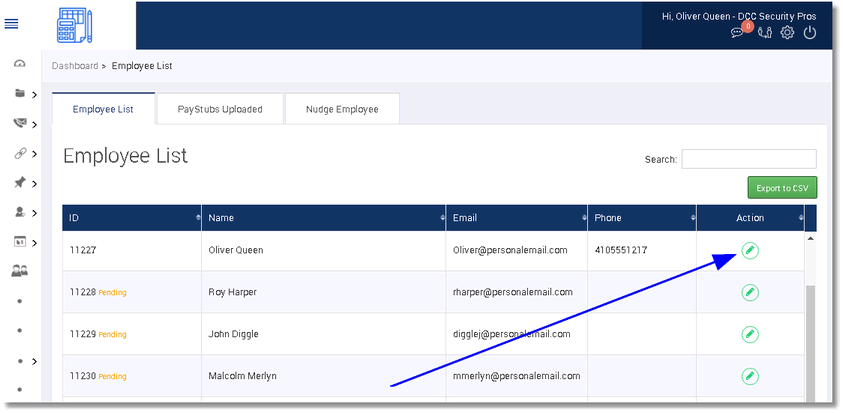Select the chain link icon in the sidebar
This screenshot has height=413, width=843.
[x=20, y=153]
